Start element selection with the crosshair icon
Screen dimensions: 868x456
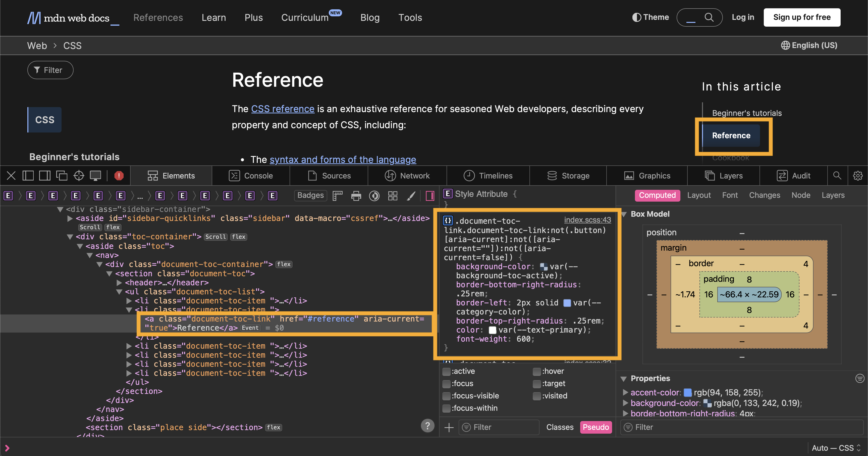pos(79,175)
